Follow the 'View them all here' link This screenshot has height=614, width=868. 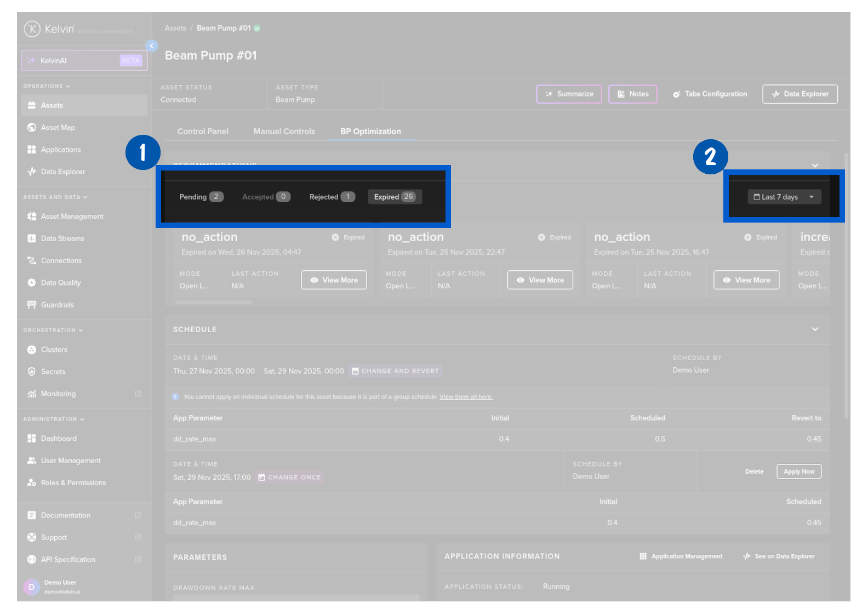tap(466, 397)
